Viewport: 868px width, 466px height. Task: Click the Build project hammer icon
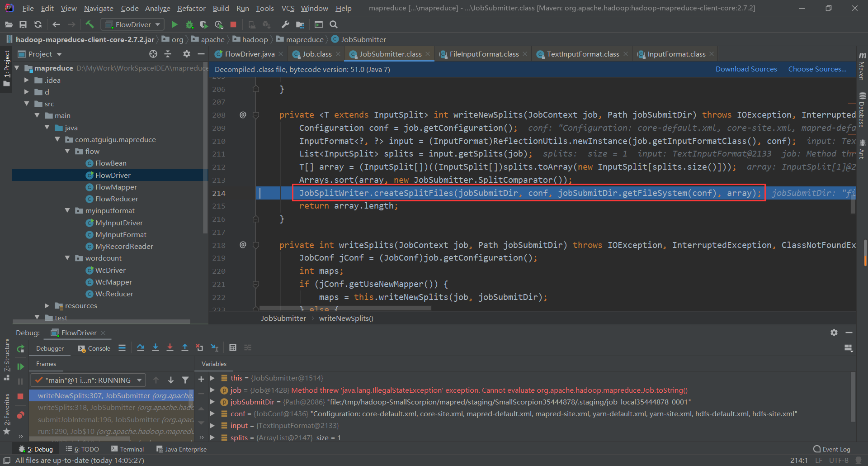90,24
